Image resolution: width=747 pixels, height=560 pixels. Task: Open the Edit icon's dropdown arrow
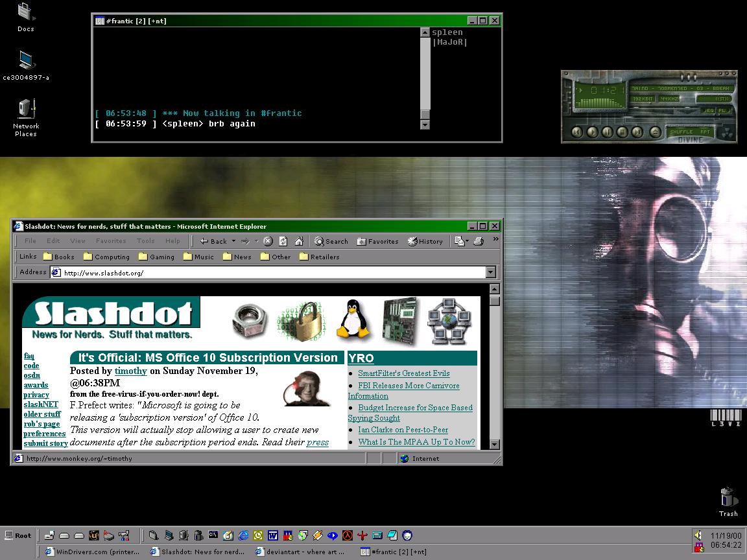(x=468, y=241)
